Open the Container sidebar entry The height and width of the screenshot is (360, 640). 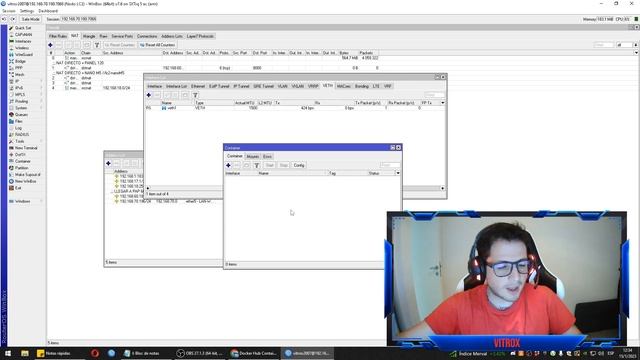pyautogui.click(x=22, y=161)
